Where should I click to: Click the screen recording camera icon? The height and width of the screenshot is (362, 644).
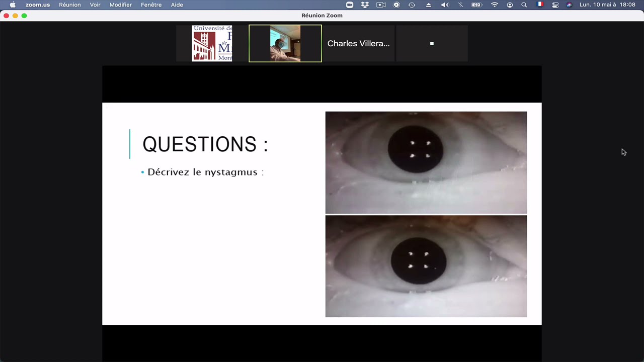click(381, 5)
